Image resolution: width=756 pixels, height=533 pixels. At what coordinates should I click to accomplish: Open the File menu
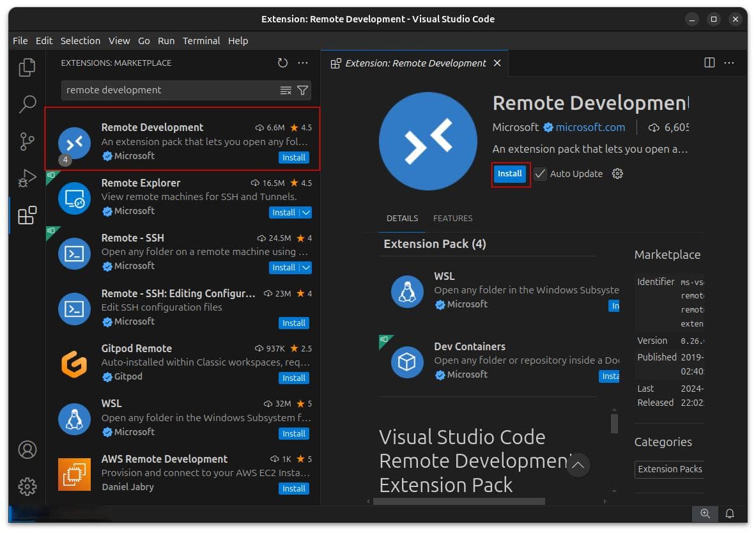pos(20,41)
